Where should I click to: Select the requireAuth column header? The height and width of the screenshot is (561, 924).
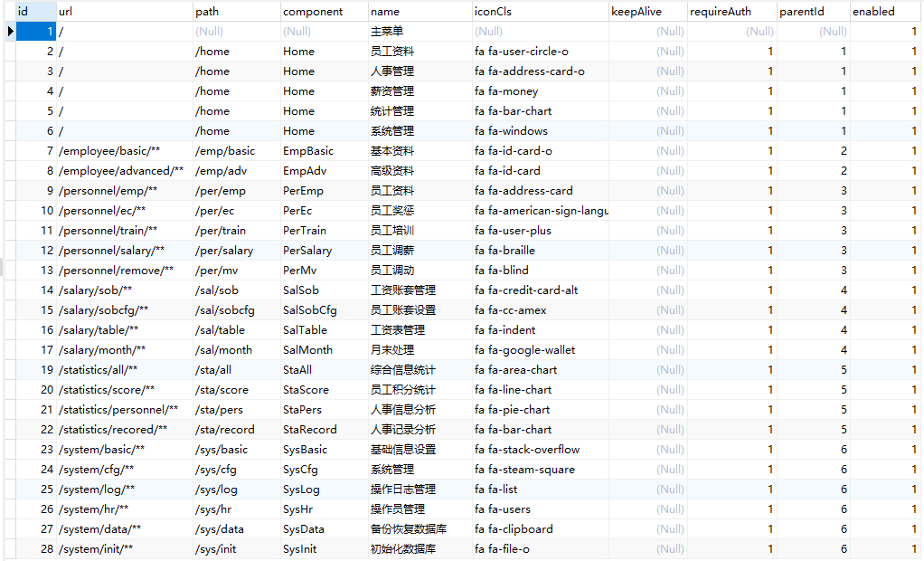[732, 11]
